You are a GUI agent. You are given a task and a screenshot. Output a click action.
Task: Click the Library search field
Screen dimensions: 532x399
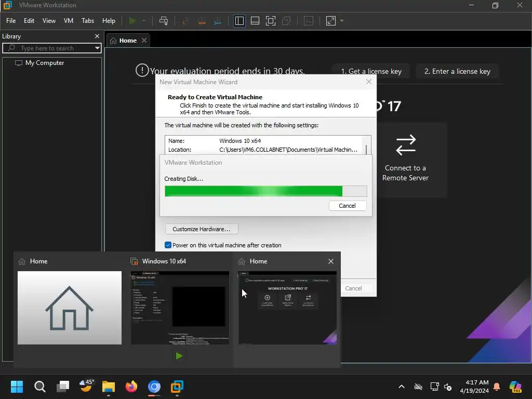(x=52, y=48)
